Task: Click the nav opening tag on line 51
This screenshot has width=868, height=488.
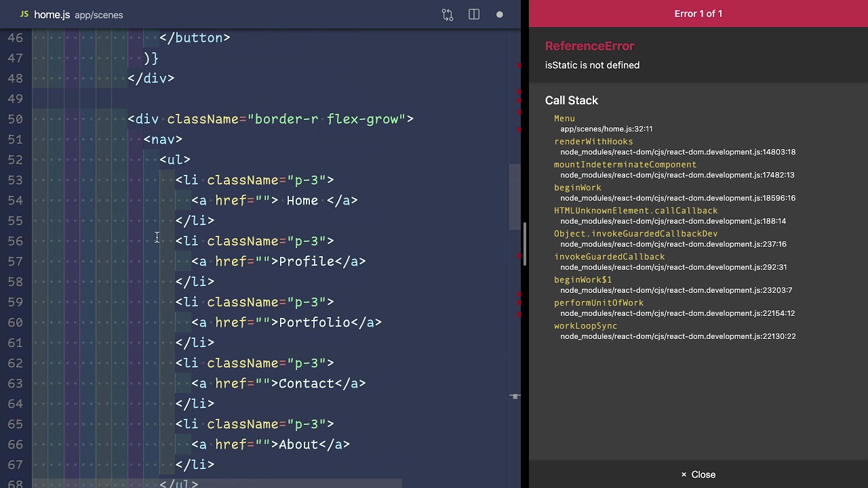Action: (163, 140)
